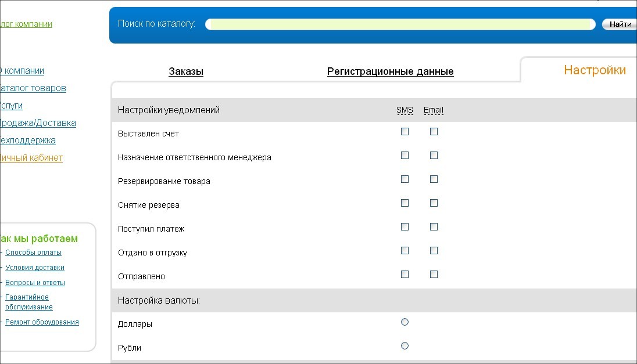This screenshot has height=364, width=637.
Task: Go to Условия доставки page
Action: (35, 268)
